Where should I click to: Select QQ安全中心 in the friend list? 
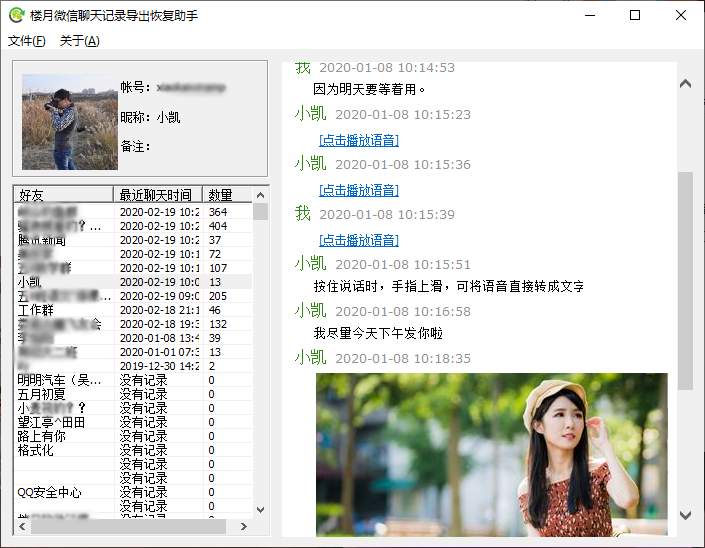(x=49, y=492)
